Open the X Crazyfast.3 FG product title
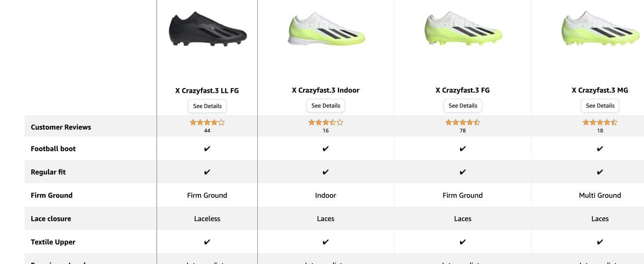The image size is (644, 264). pyautogui.click(x=462, y=90)
